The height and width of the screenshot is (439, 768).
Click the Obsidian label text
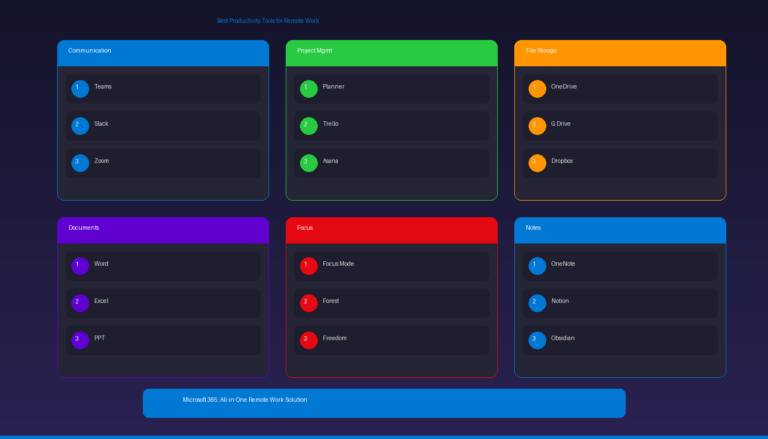[x=562, y=339]
